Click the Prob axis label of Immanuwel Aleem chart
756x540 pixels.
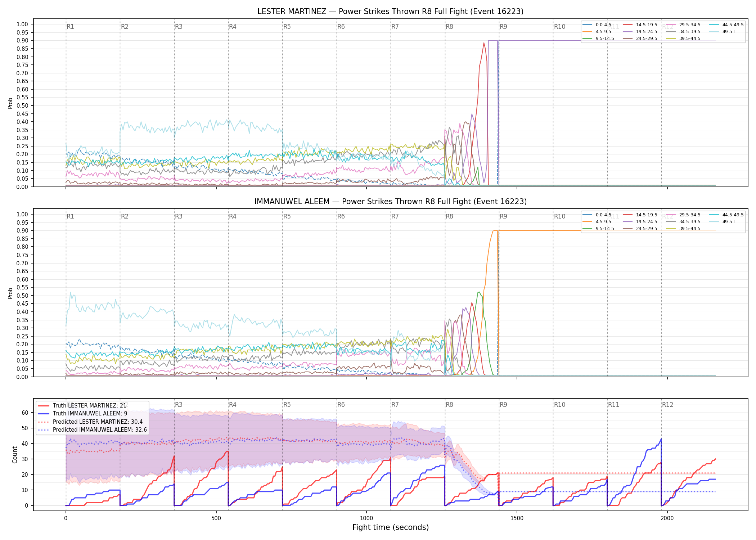click(10, 293)
